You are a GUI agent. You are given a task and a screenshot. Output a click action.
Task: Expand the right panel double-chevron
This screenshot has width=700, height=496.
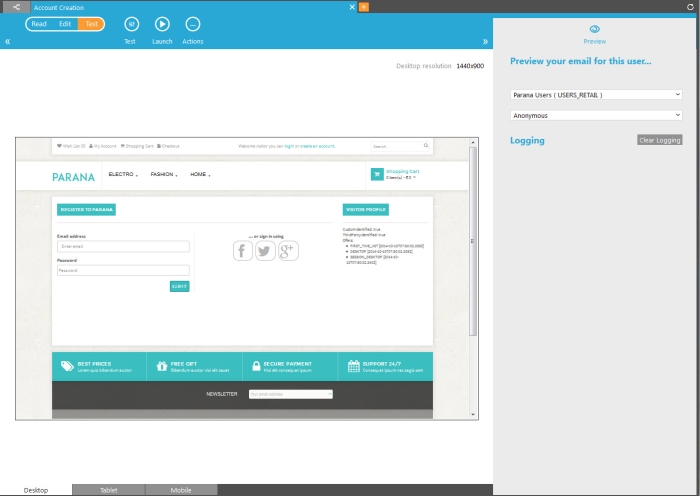coord(485,42)
